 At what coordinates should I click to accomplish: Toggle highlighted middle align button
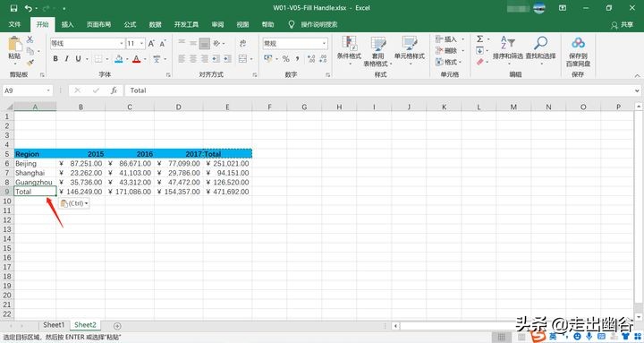click(x=205, y=43)
